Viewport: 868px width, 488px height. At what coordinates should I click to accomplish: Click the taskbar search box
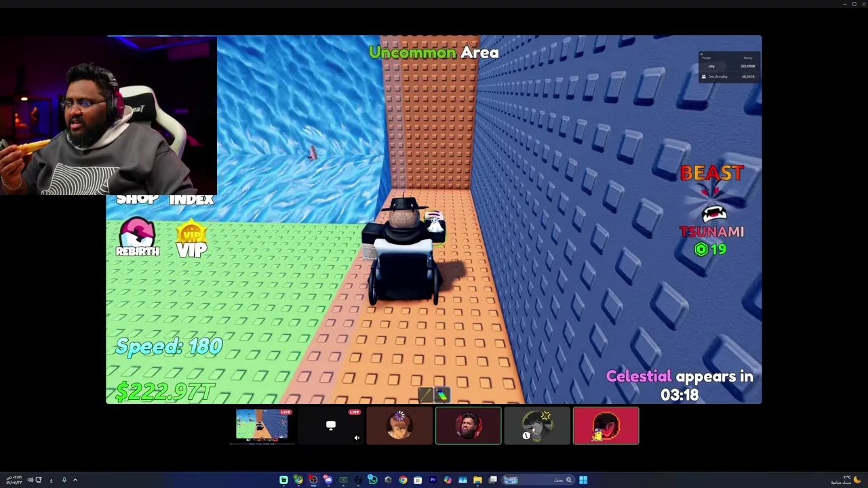pos(538,480)
